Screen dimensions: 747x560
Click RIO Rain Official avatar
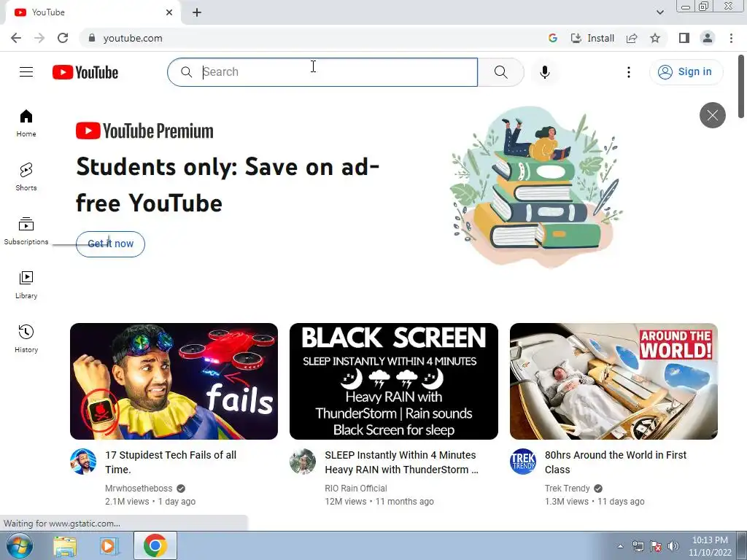(x=303, y=462)
